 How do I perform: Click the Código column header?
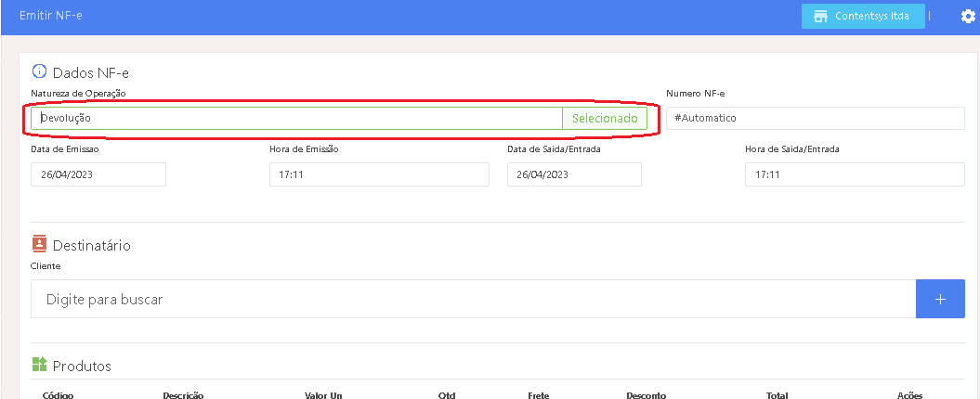click(x=58, y=395)
